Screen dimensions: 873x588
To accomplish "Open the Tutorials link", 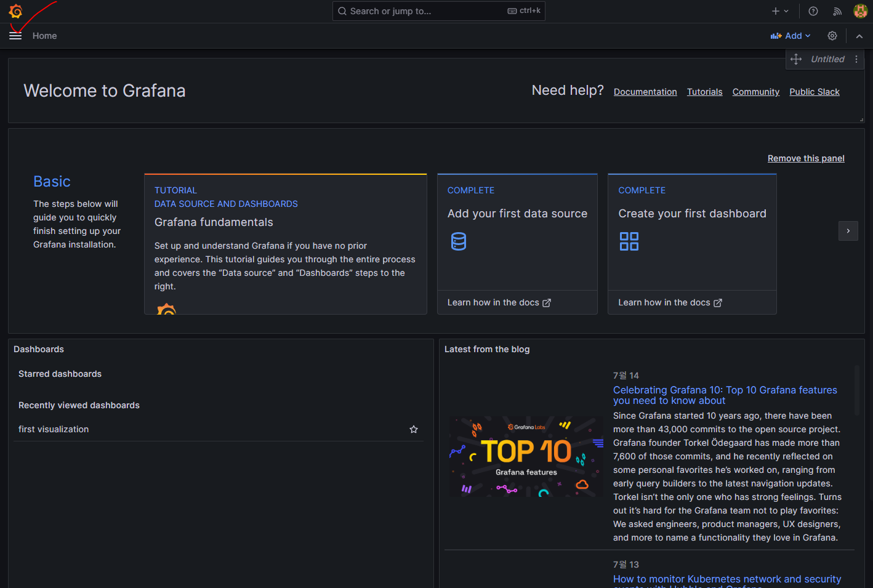I will [705, 92].
